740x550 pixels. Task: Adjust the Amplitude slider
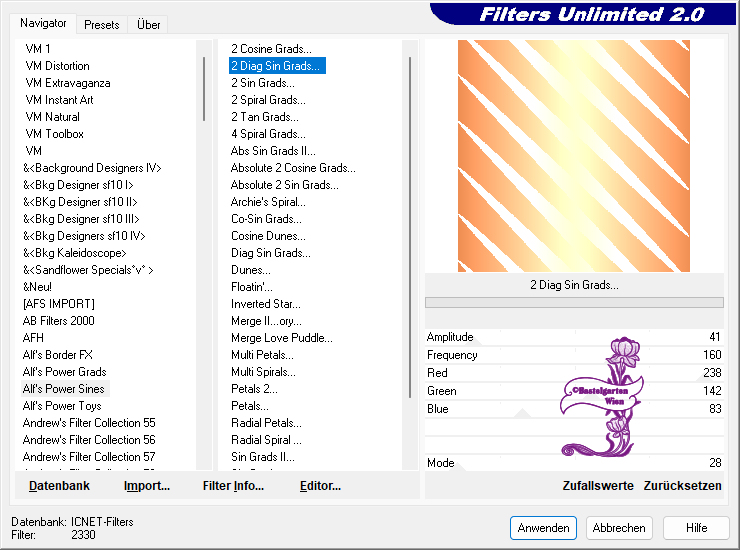click(x=574, y=337)
